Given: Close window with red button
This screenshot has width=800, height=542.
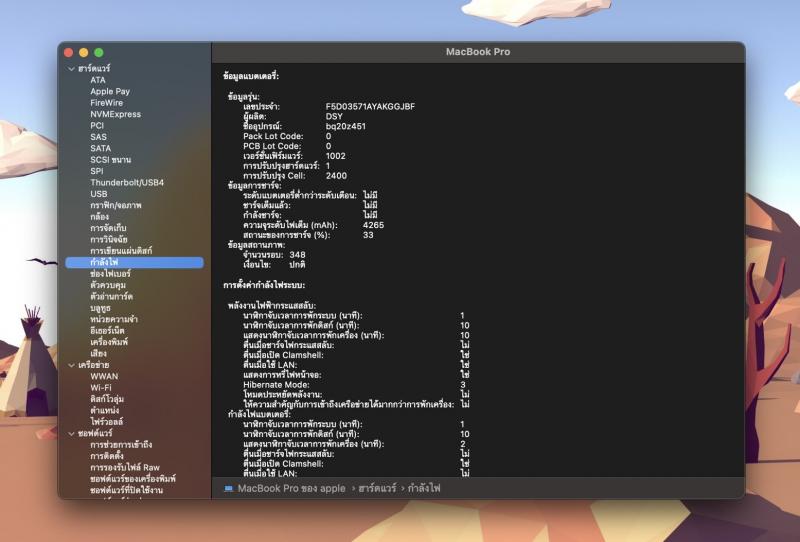Looking at the screenshot, I should [x=68, y=53].
